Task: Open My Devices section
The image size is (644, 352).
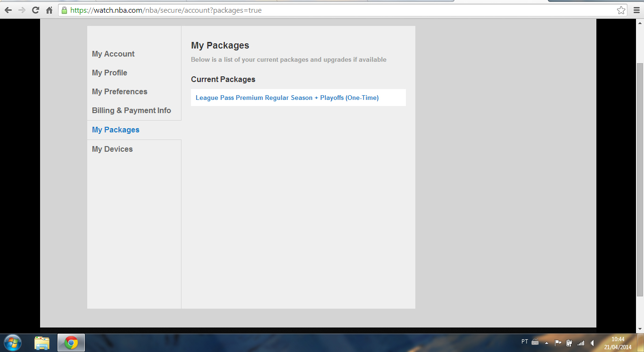Action: coord(112,149)
